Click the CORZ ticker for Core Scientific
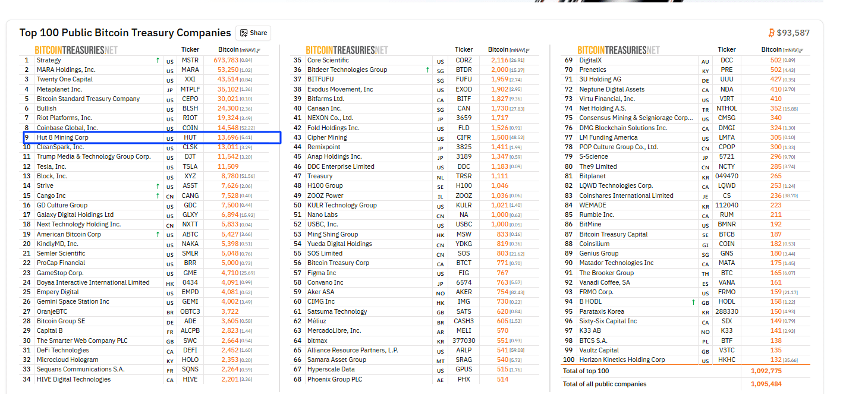 464,60
